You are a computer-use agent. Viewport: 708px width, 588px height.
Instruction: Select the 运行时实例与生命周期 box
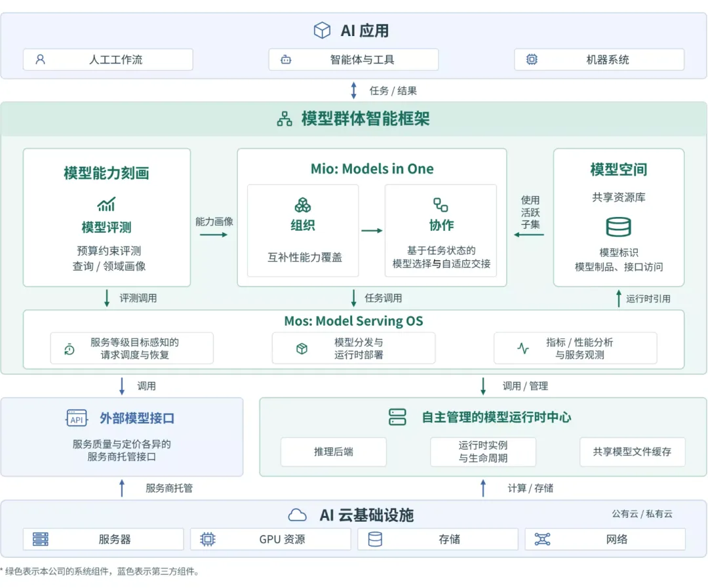(x=483, y=452)
